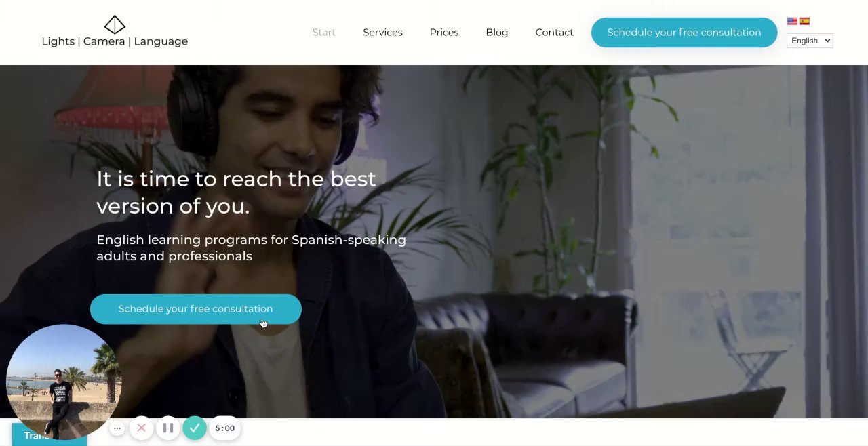
Task: Switch language via the Spanish flag icon
Action: point(804,21)
